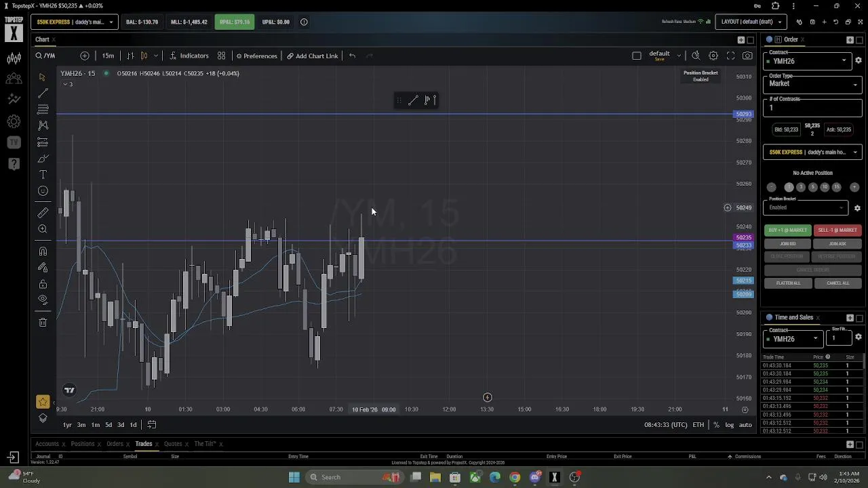Click the trash remove drawings icon
Image resolution: width=868 pixels, height=488 pixels.
coord(43,323)
